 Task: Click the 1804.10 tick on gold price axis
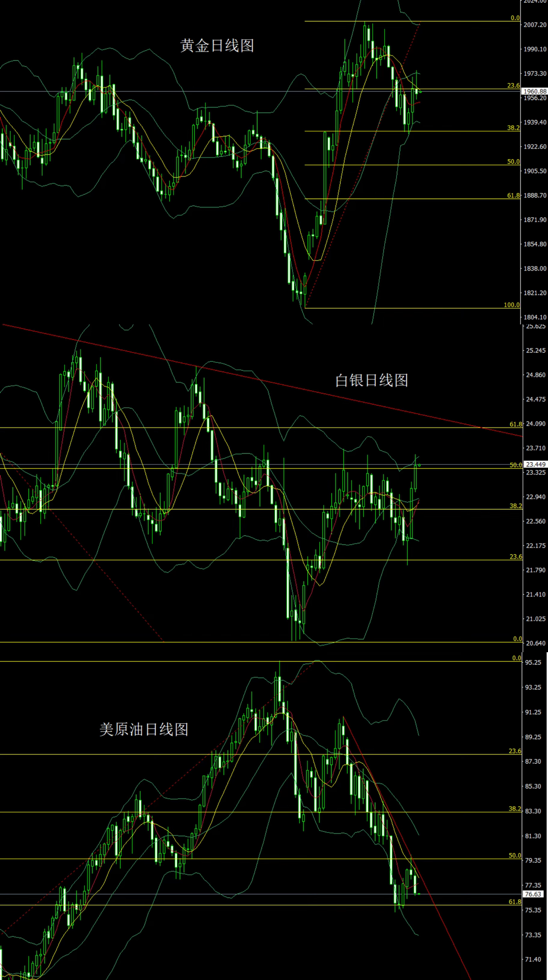[x=535, y=317]
